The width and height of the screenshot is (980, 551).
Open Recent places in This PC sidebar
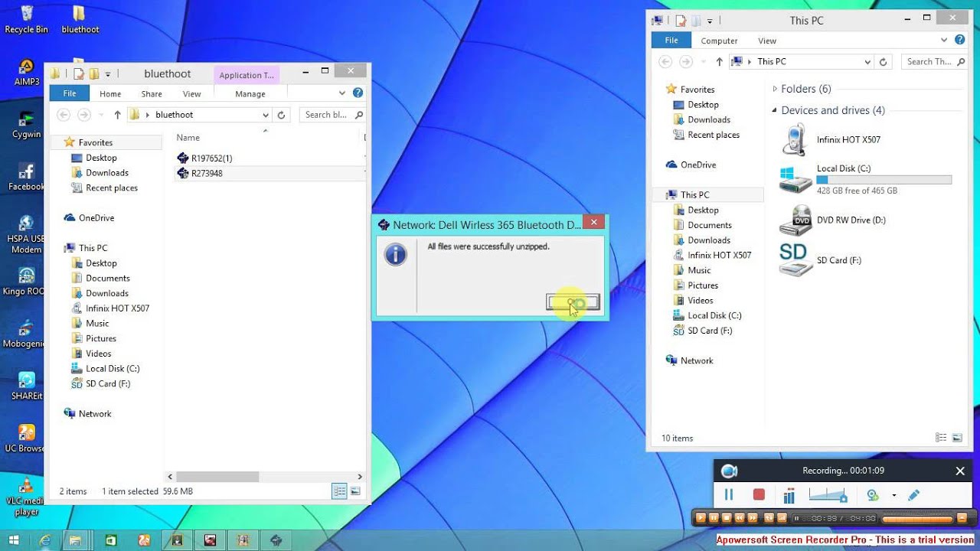[706, 135]
